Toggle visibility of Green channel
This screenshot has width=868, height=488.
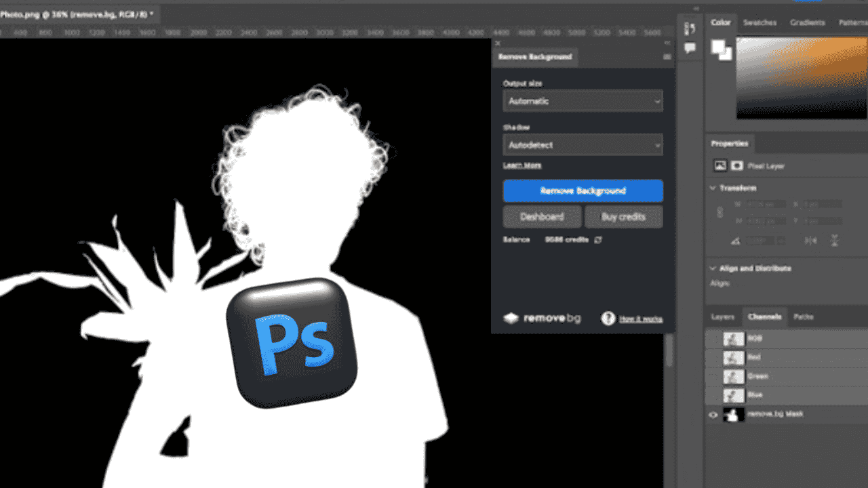(713, 376)
